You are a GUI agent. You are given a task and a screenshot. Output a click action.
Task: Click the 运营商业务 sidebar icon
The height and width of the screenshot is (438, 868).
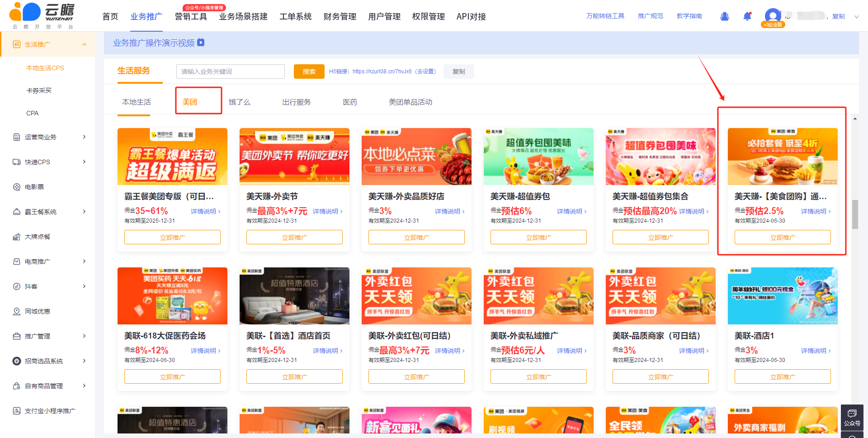click(x=17, y=137)
